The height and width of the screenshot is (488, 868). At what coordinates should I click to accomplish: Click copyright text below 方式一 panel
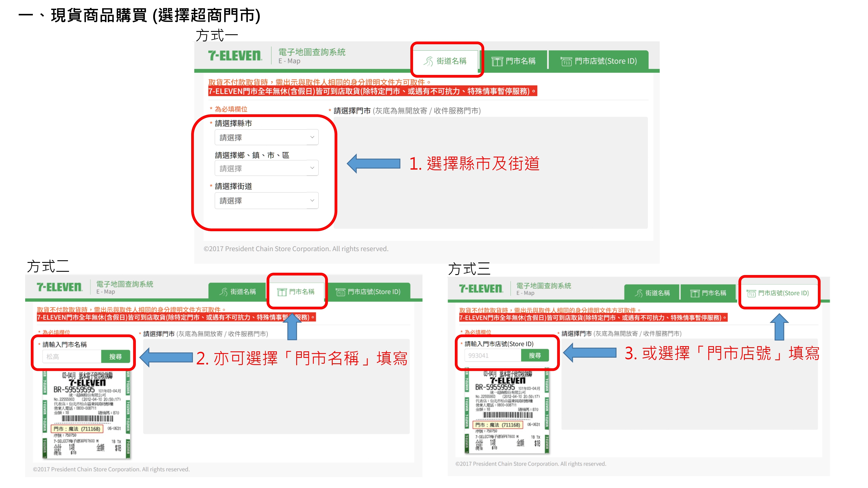pos(296,249)
